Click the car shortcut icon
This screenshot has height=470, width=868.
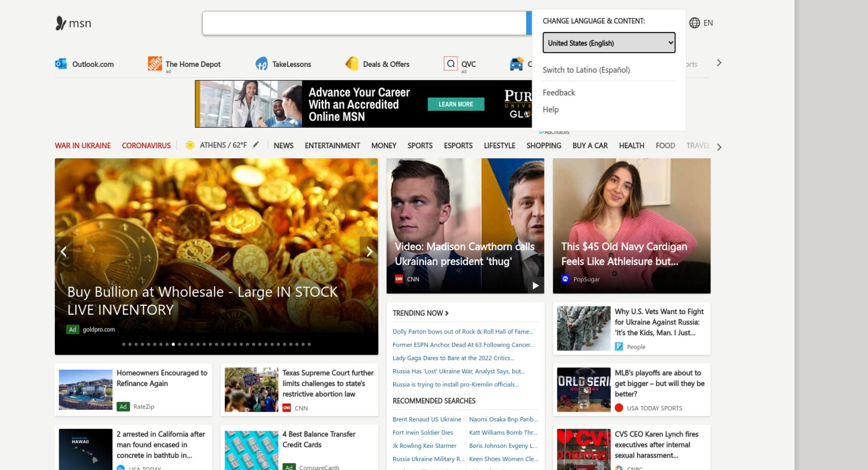pyautogui.click(x=516, y=64)
